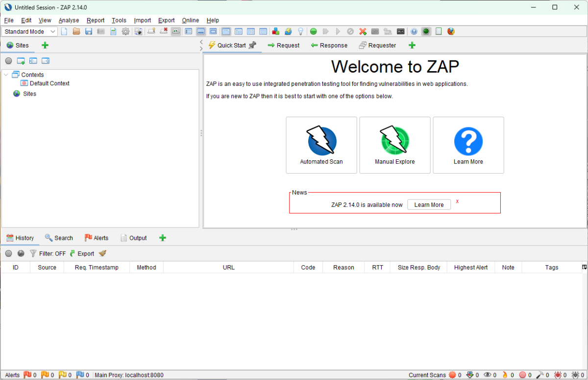Click the Firefox browser launch icon
The image size is (588, 380).
pyautogui.click(x=450, y=31)
